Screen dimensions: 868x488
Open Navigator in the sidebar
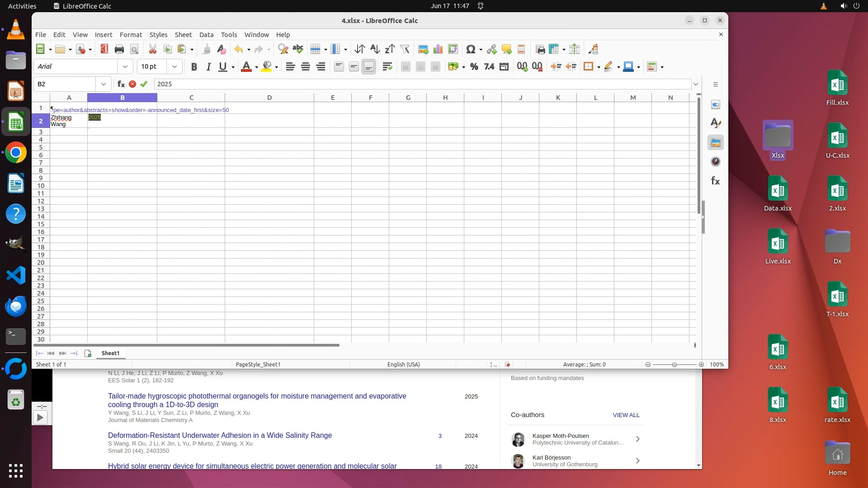pyautogui.click(x=715, y=162)
